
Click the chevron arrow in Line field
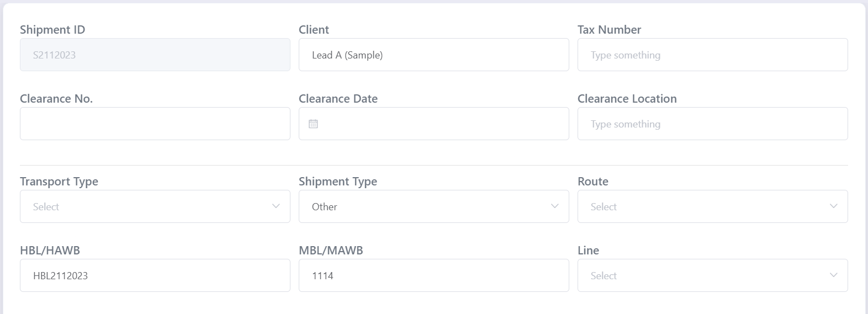[834, 275]
